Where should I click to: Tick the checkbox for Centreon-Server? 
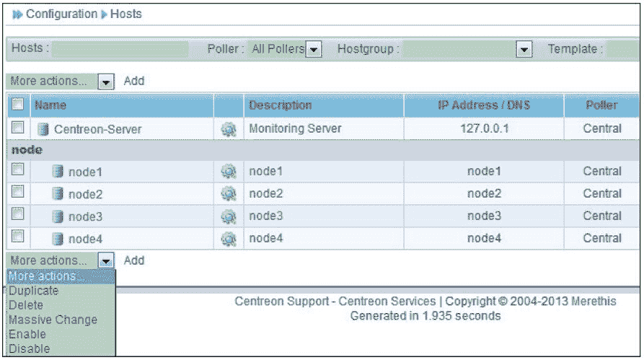(x=18, y=128)
